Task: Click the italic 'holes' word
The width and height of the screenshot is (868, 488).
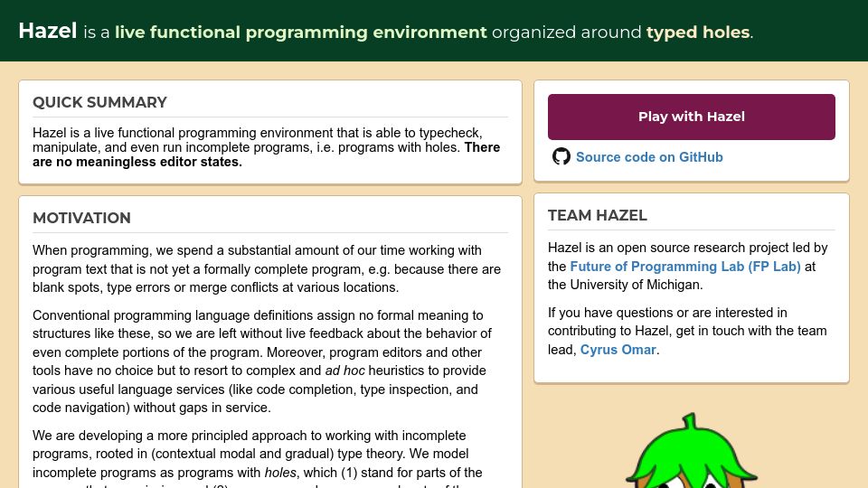Action: 280,473
